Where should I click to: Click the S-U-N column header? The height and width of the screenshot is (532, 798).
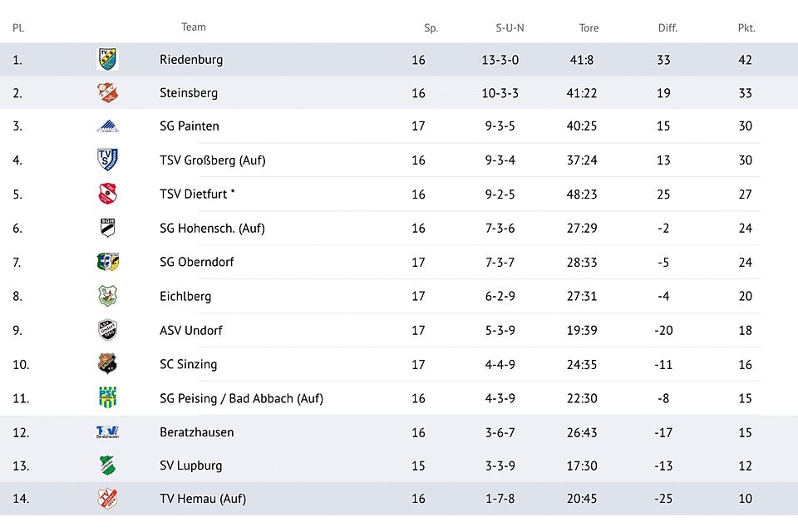[510, 27]
